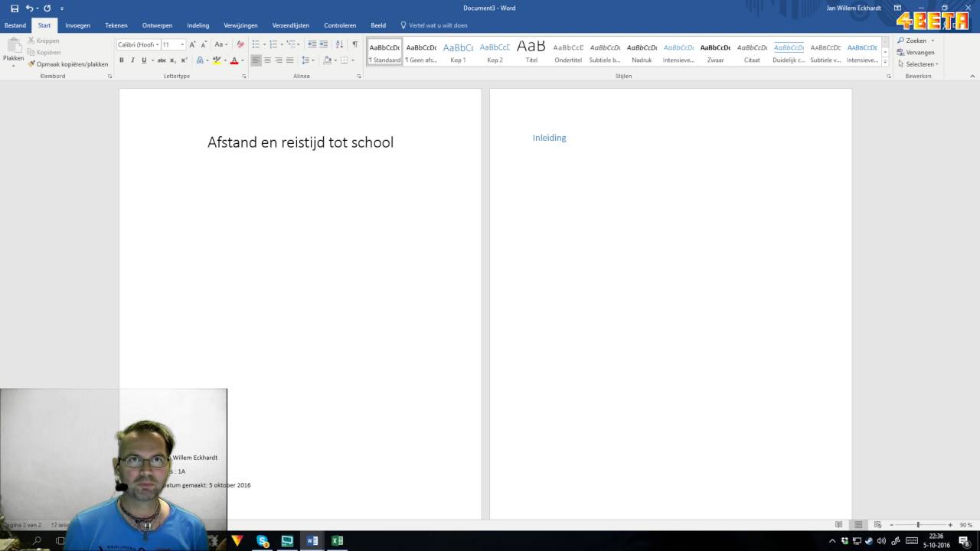Toggle underline formatting
The width and height of the screenshot is (980, 551).
143,60
